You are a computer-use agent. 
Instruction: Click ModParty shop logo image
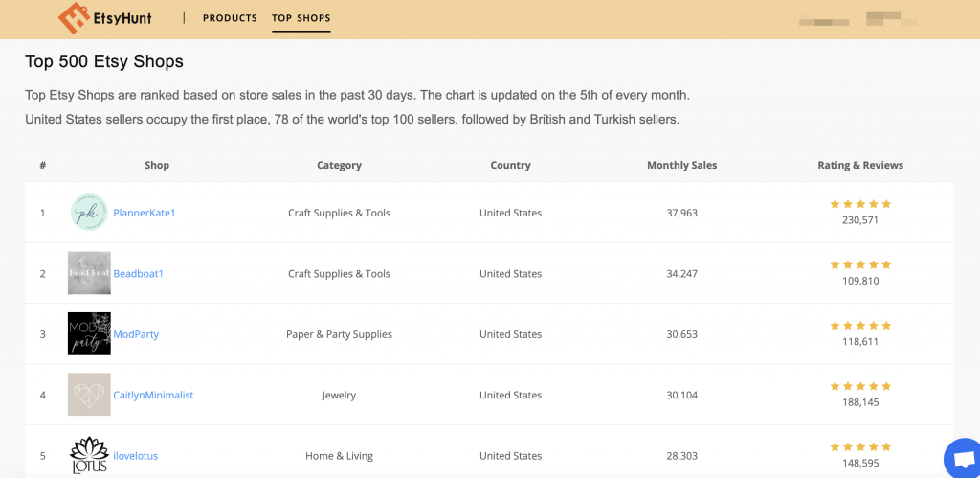[89, 334]
